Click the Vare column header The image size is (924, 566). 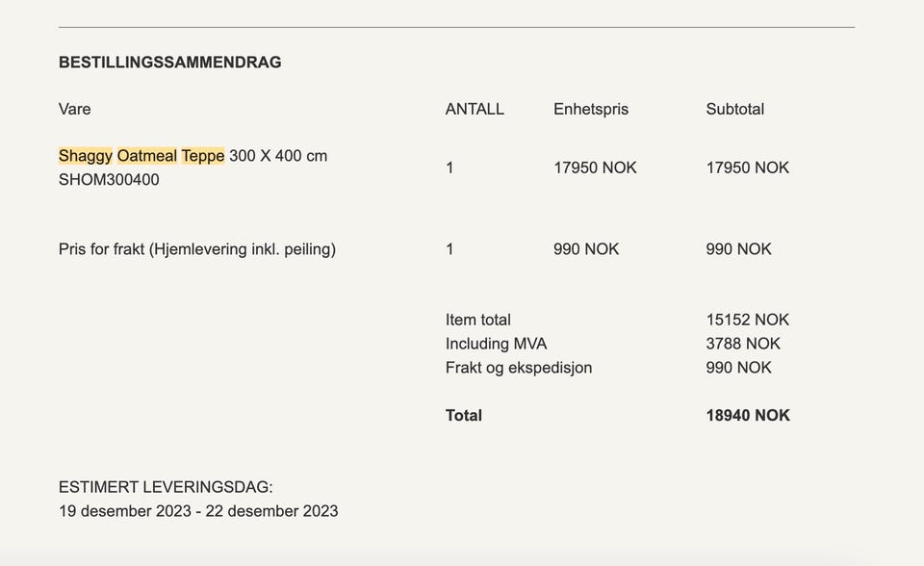75,109
